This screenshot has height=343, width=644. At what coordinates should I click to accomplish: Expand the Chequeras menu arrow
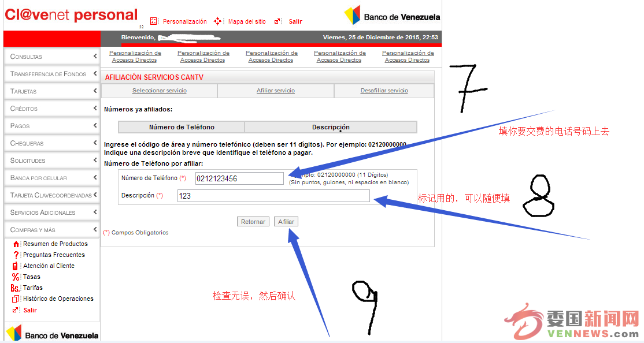pyautogui.click(x=95, y=143)
